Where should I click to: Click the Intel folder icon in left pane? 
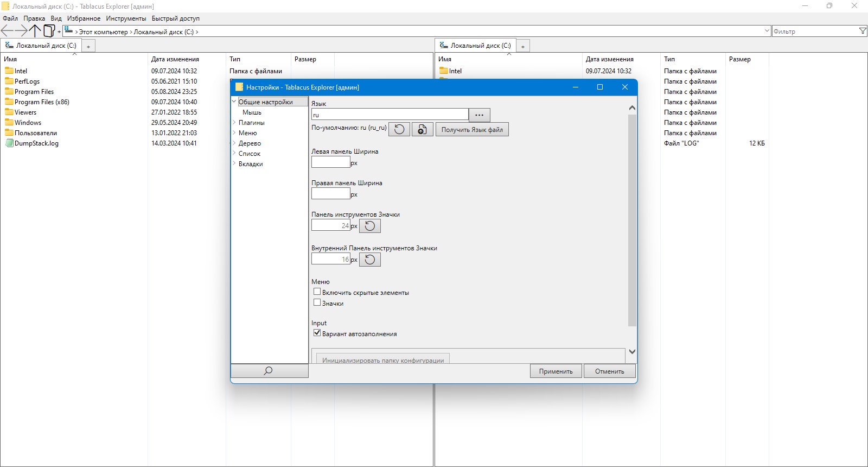coord(9,71)
